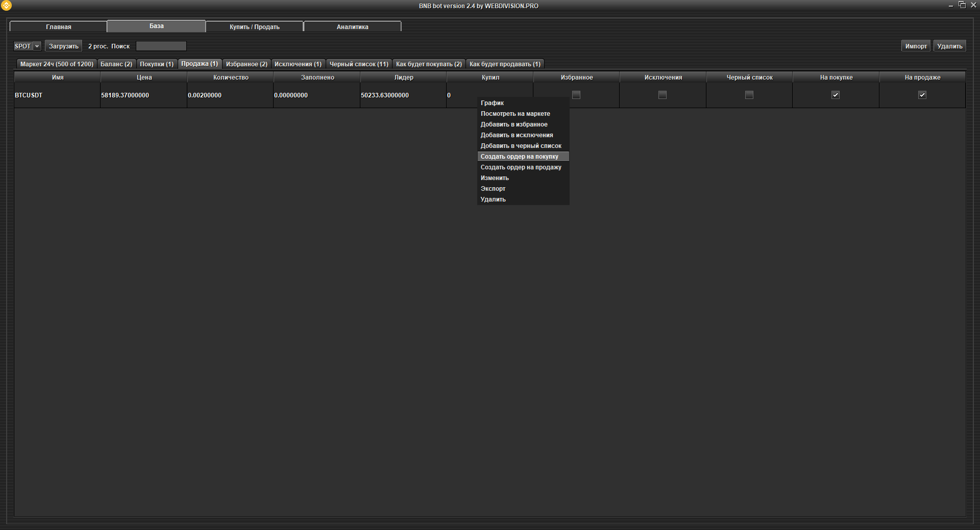Open the Черный список (11) sub-tab
This screenshot has height=530, width=980.
click(x=359, y=64)
